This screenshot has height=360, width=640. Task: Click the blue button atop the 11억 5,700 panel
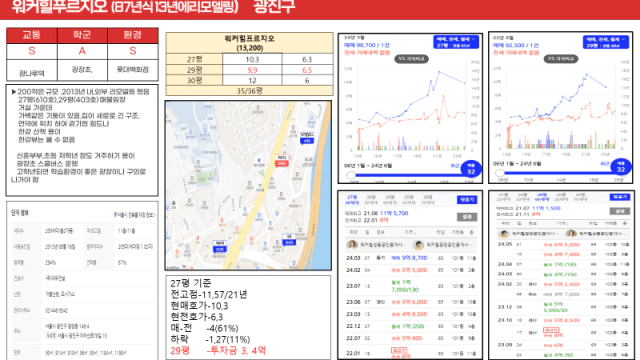click(x=467, y=200)
